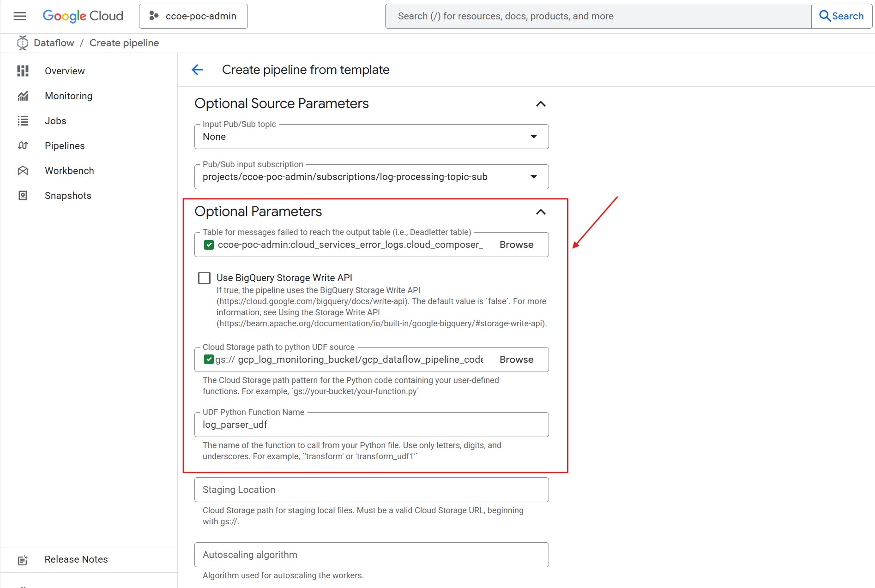This screenshot has width=875, height=588.
Task: Click the green check in UDF source field
Action: [209, 360]
